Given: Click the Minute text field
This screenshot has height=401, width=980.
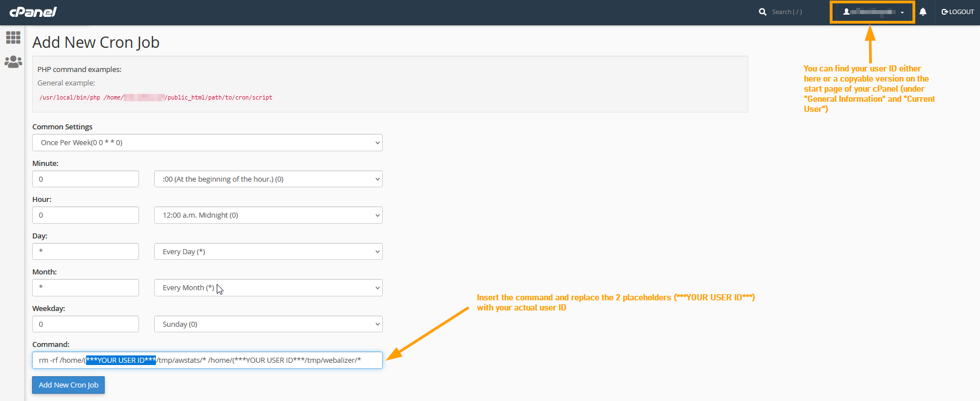Looking at the screenshot, I should click(86, 179).
